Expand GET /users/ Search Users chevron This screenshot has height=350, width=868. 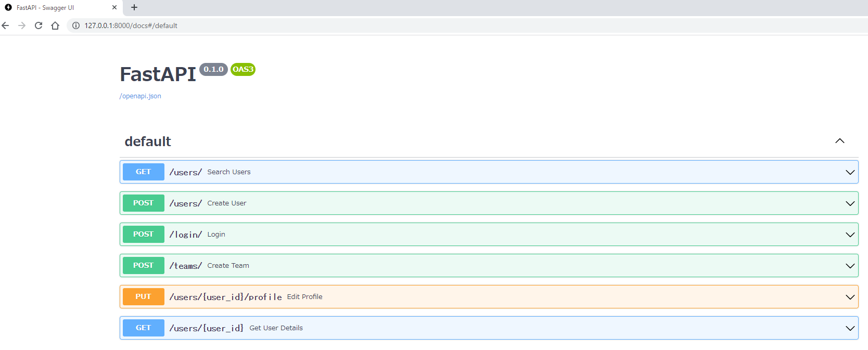[x=850, y=172]
